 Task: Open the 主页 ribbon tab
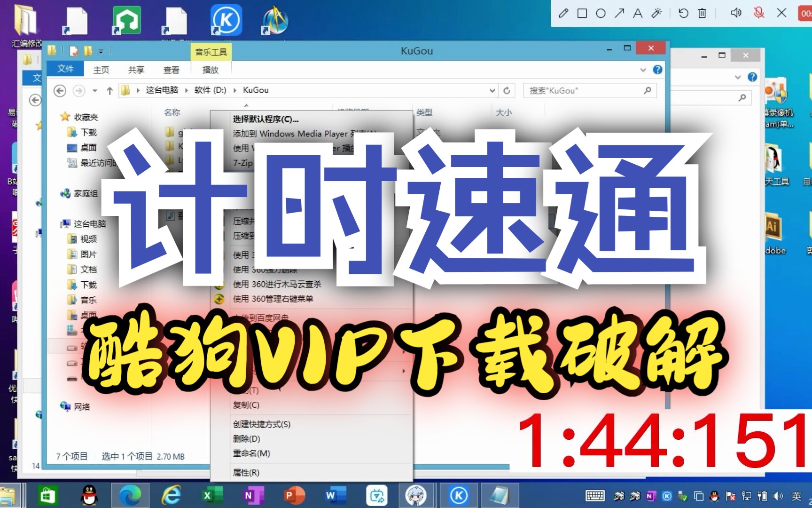click(101, 70)
